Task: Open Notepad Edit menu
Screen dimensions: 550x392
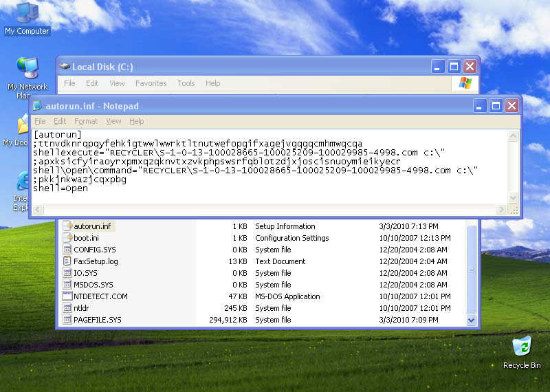Action: point(60,121)
